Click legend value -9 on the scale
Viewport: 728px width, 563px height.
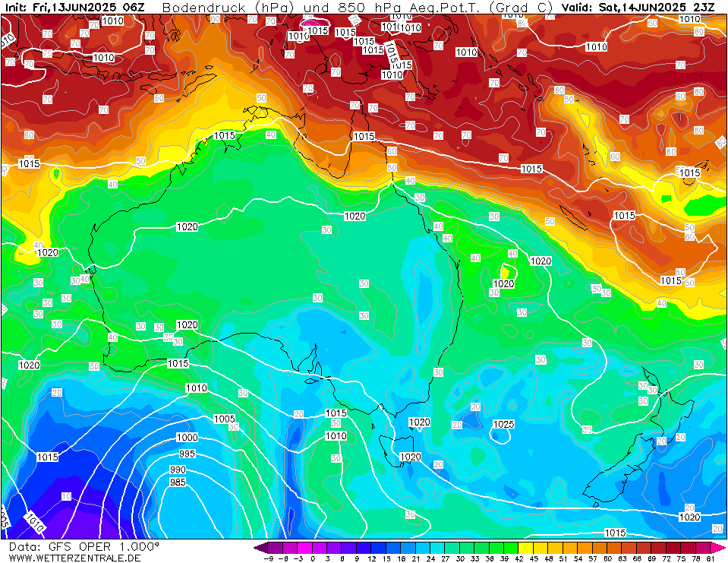pyautogui.click(x=268, y=558)
